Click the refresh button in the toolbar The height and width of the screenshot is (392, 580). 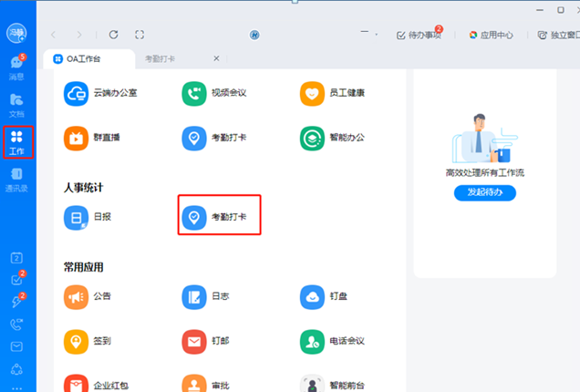113,35
